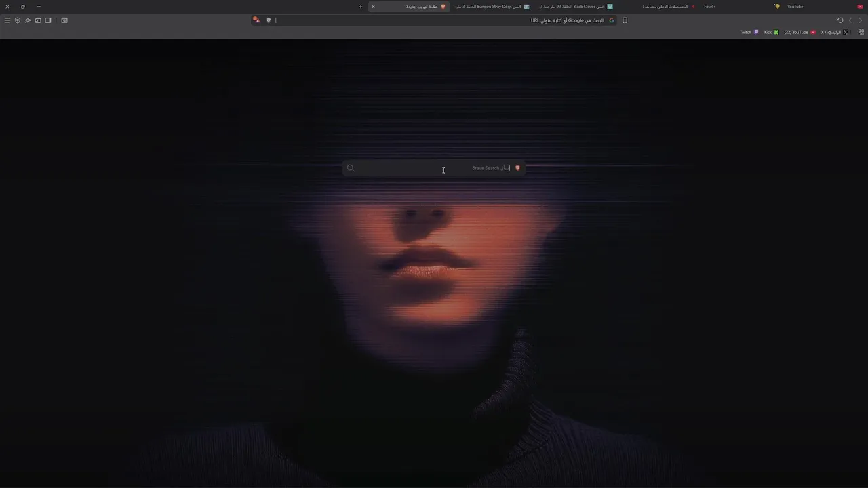Click the Brave lion logo in search box
Image resolution: width=868 pixels, height=488 pixels.
click(517, 168)
